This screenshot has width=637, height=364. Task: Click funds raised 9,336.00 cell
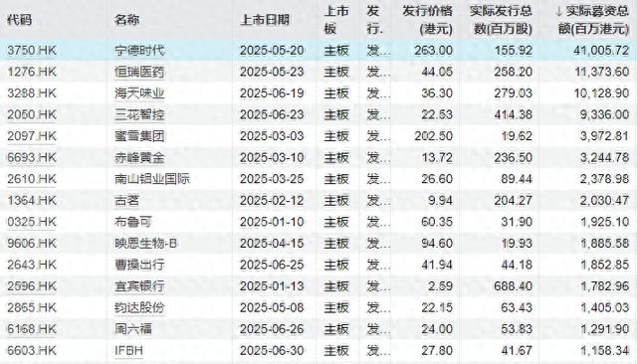[x=604, y=114]
